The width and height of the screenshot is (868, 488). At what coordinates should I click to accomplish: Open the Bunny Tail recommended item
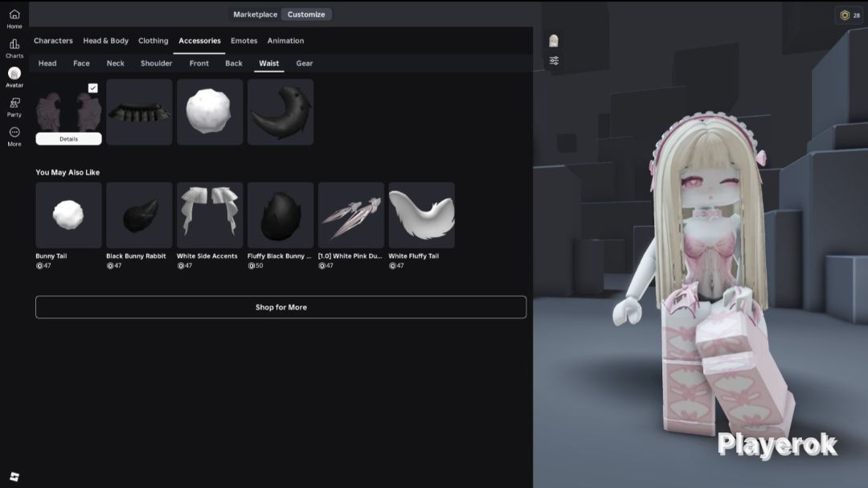coord(68,215)
